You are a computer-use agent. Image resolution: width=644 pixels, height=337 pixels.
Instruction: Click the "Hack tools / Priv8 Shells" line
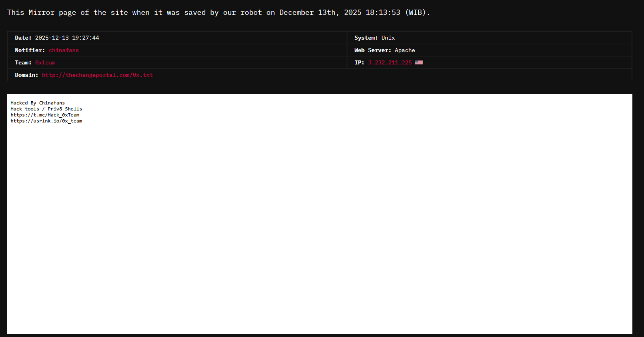(46, 109)
